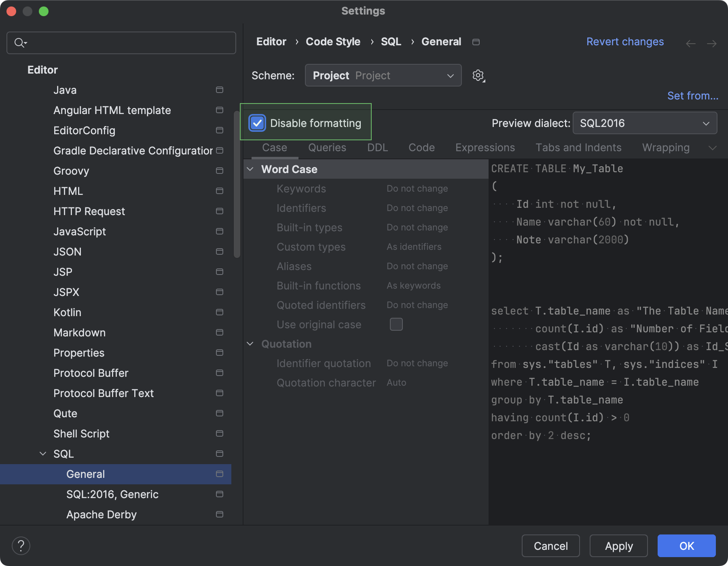This screenshot has height=566, width=728.
Task: Open the Scheme dropdown
Action: pyautogui.click(x=383, y=75)
